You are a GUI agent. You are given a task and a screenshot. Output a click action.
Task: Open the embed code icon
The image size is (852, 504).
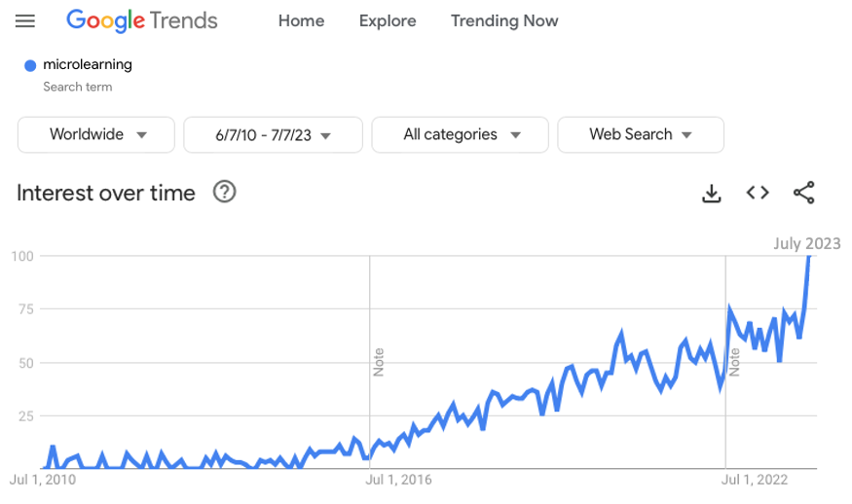pos(758,193)
